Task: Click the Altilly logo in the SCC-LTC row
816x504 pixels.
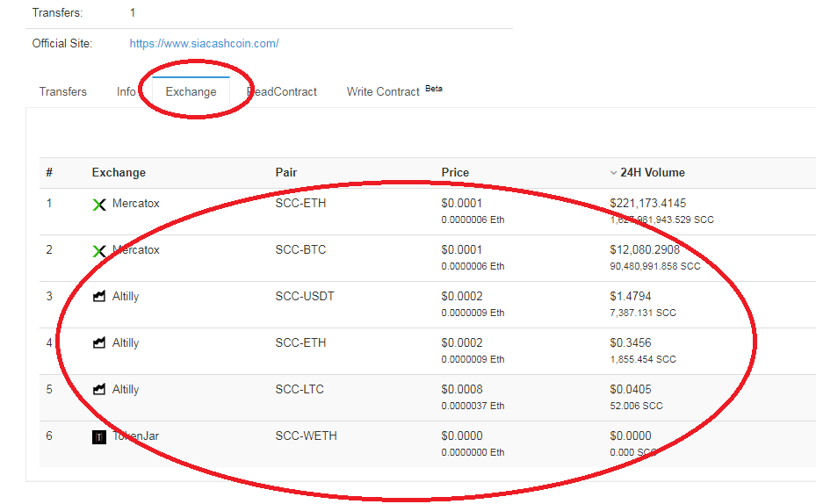Action: click(x=99, y=389)
